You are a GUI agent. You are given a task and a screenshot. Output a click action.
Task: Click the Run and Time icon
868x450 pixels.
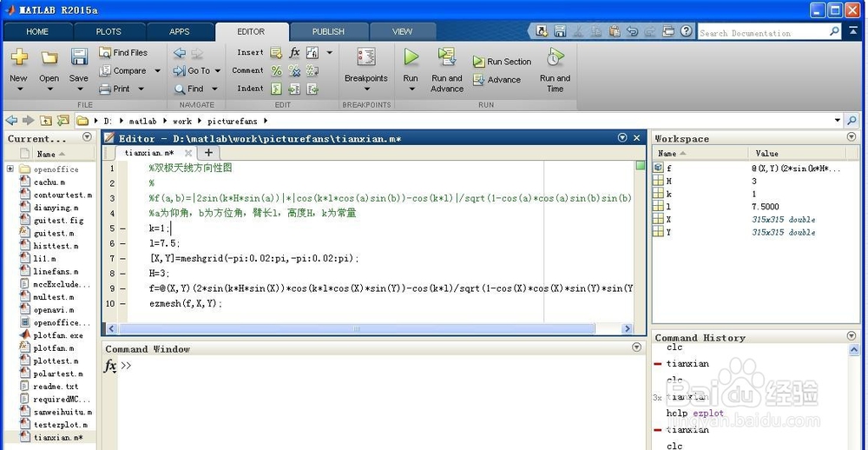[x=555, y=57]
